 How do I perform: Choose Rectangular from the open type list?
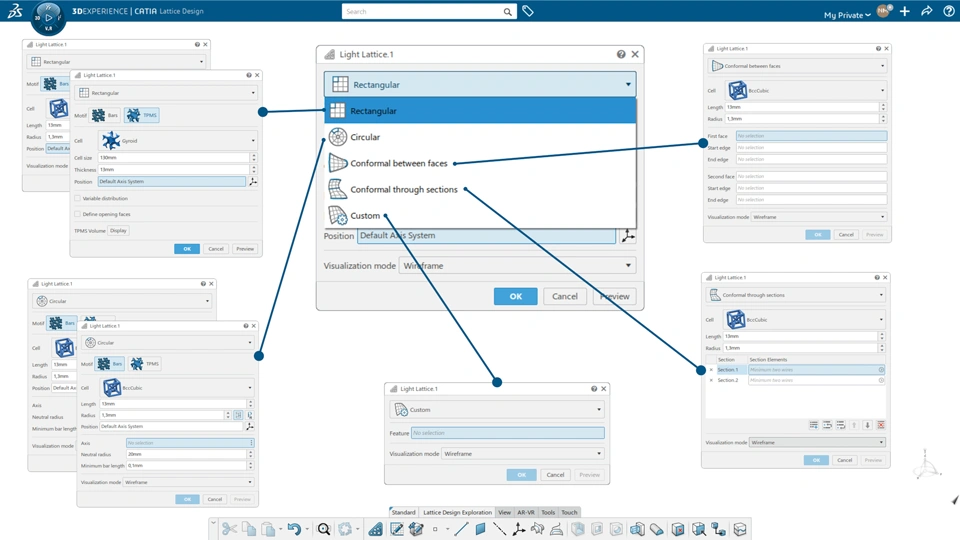click(x=480, y=111)
